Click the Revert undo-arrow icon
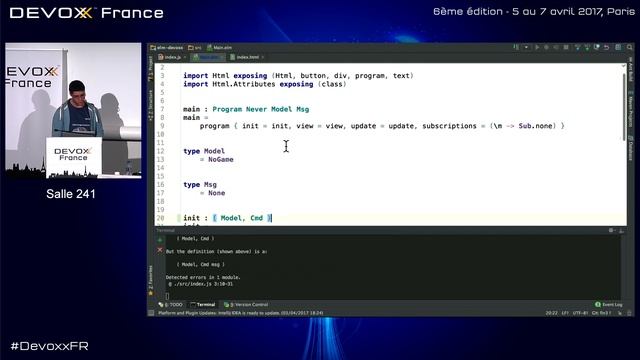This screenshot has height=360, width=640. [x=607, y=47]
